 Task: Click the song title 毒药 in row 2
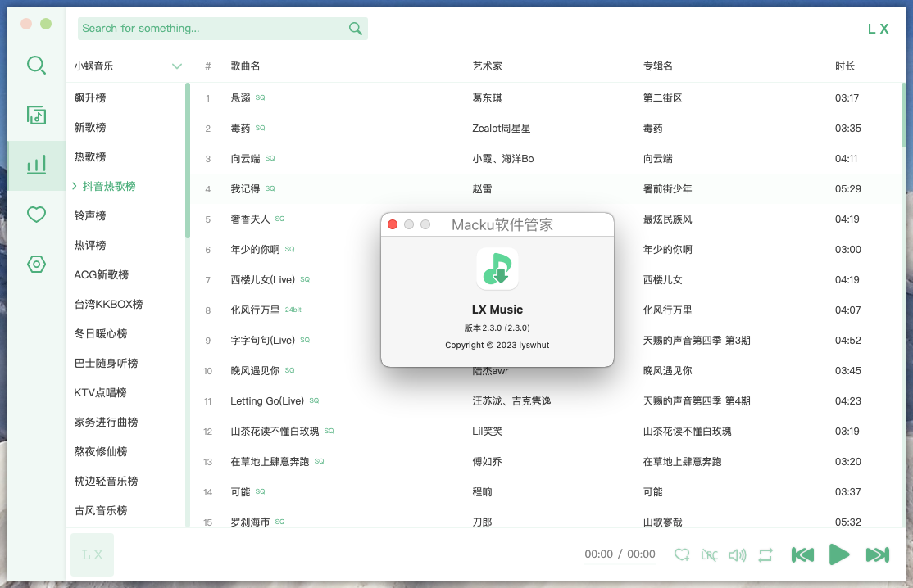pos(240,129)
